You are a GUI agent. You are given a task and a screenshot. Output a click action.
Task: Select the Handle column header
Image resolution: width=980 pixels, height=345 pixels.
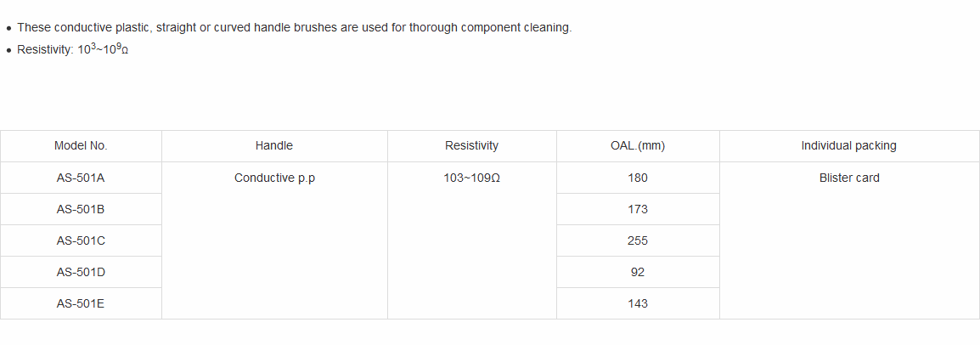[274, 145]
